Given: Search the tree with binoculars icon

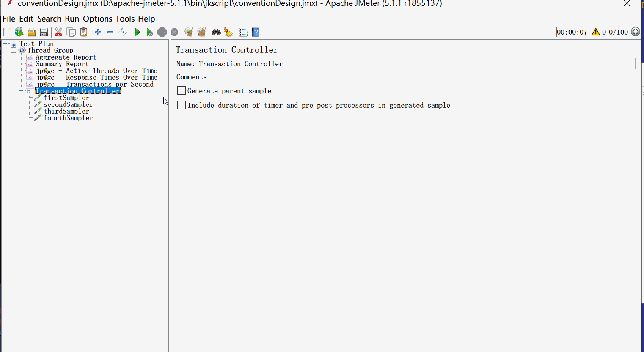Looking at the screenshot, I should (x=216, y=32).
